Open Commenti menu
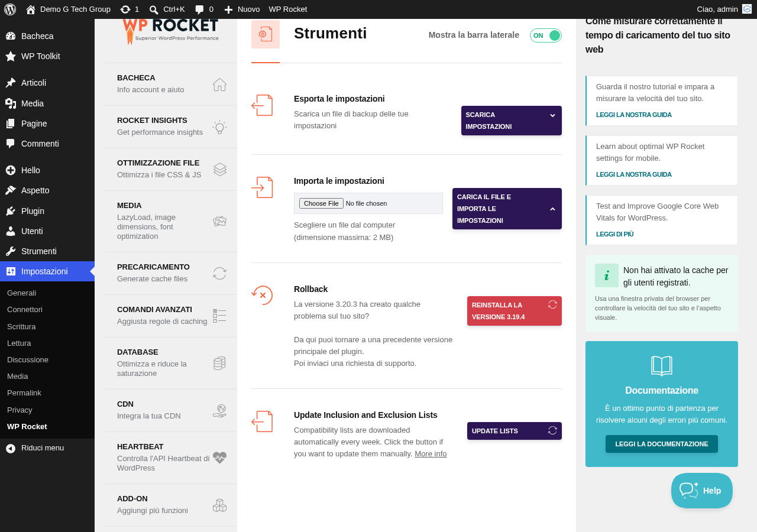 coord(47,144)
